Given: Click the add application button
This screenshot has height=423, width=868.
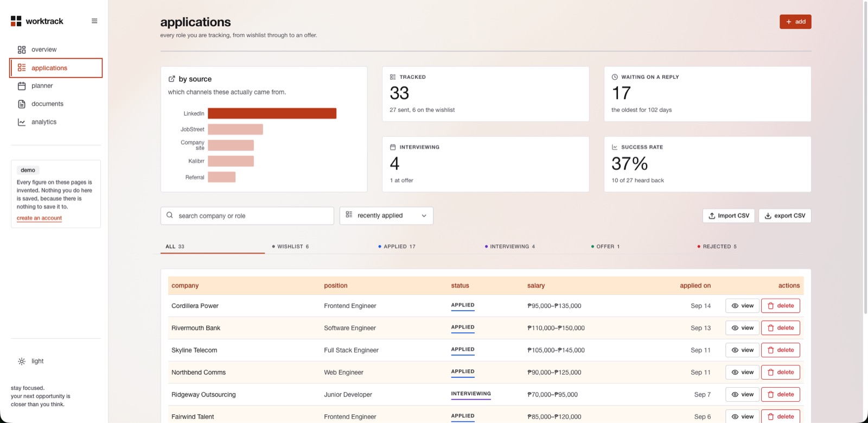Looking at the screenshot, I should click(x=795, y=22).
